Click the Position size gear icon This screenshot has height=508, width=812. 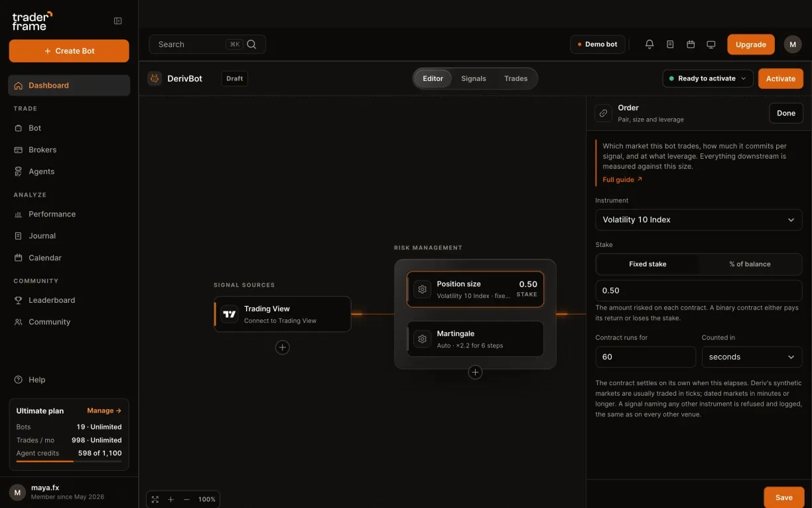click(x=422, y=290)
